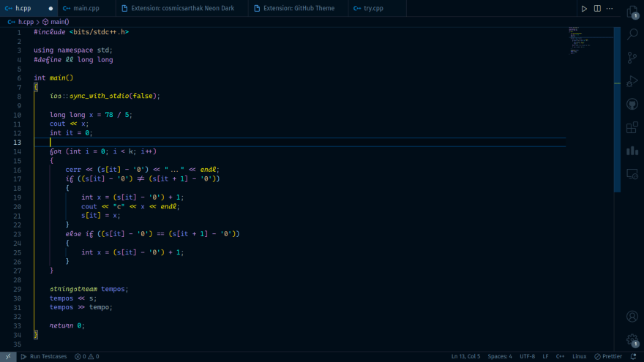Viewport: 644px width, 362px height.
Task: Click the ios::sync_with_stdio(false) line
Action: [105, 96]
